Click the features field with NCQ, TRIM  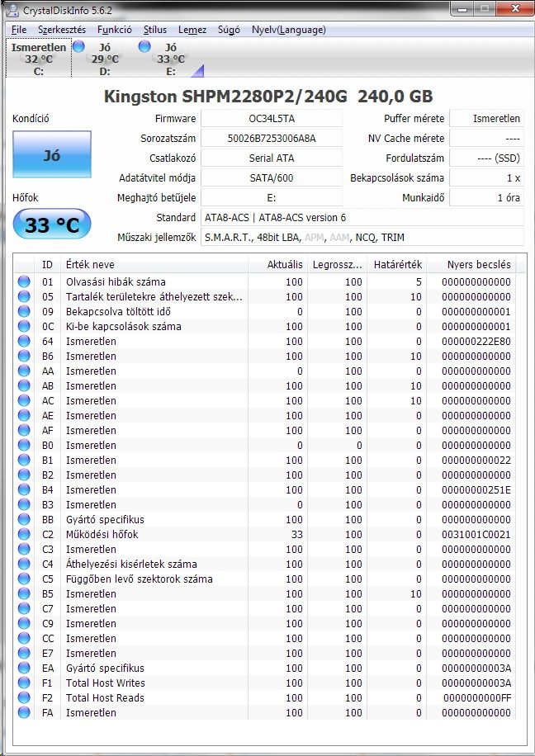coord(362,237)
